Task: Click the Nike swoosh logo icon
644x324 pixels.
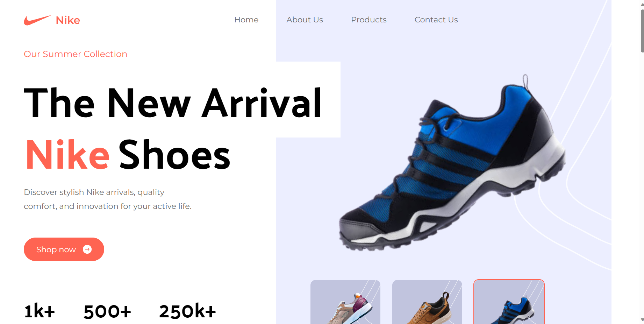Action: pyautogui.click(x=37, y=20)
